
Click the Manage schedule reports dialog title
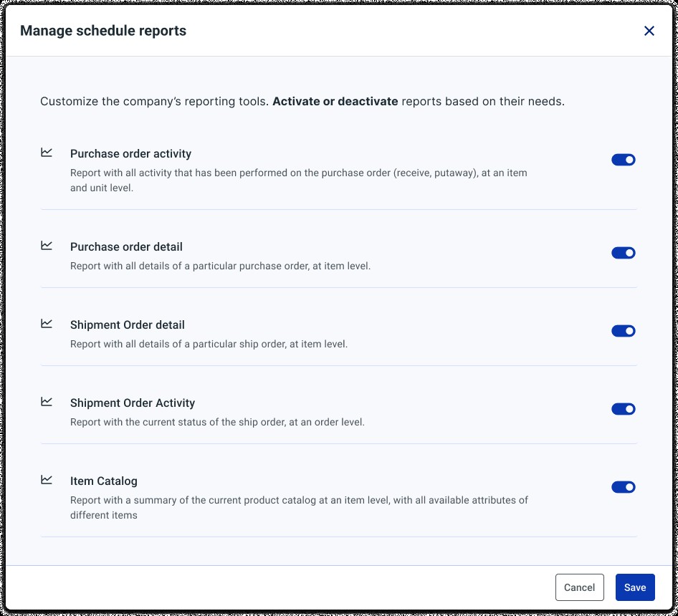pyautogui.click(x=103, y=31)
